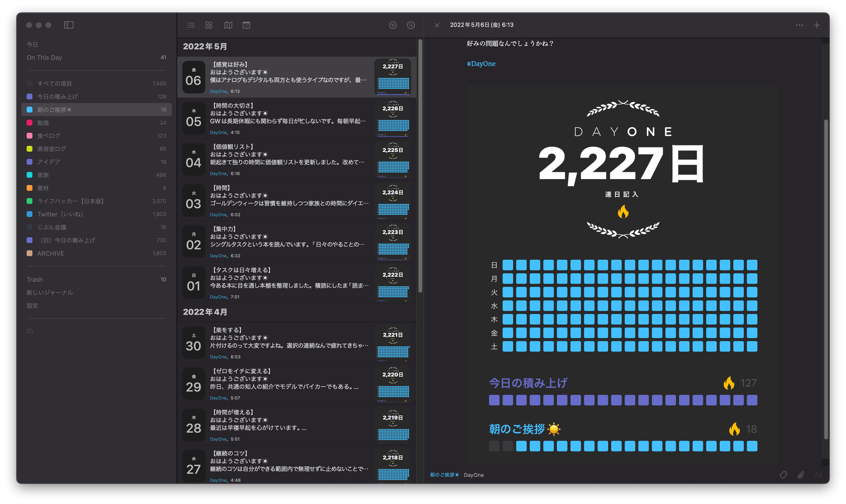Select 今日 in the sidebar
Viewport: 846px width, 504px height.
click(32, 44)
